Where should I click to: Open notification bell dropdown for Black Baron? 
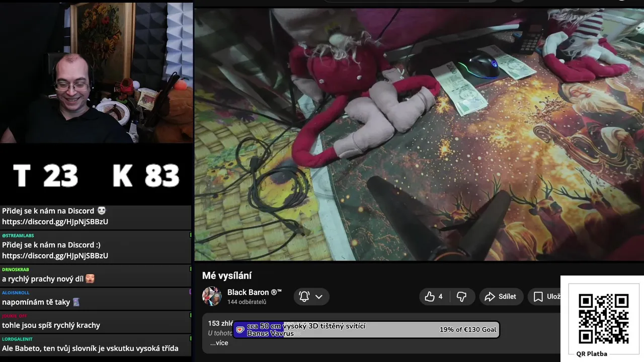pyautogui.click(x=311, y=297)
